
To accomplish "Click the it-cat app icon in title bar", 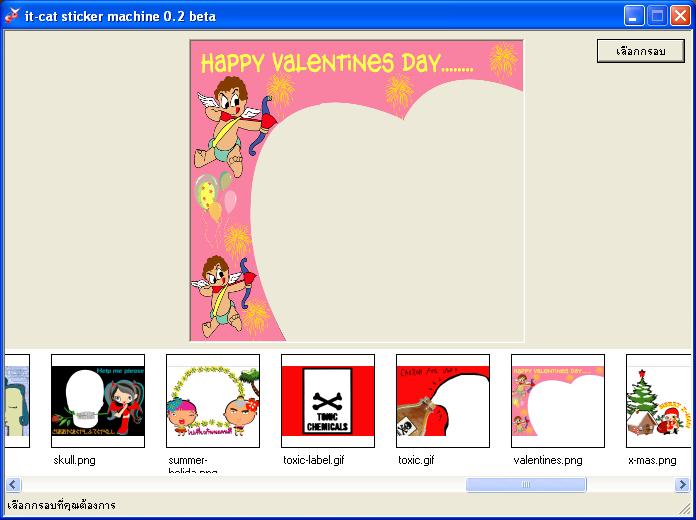I will click(x=12, y=15).
